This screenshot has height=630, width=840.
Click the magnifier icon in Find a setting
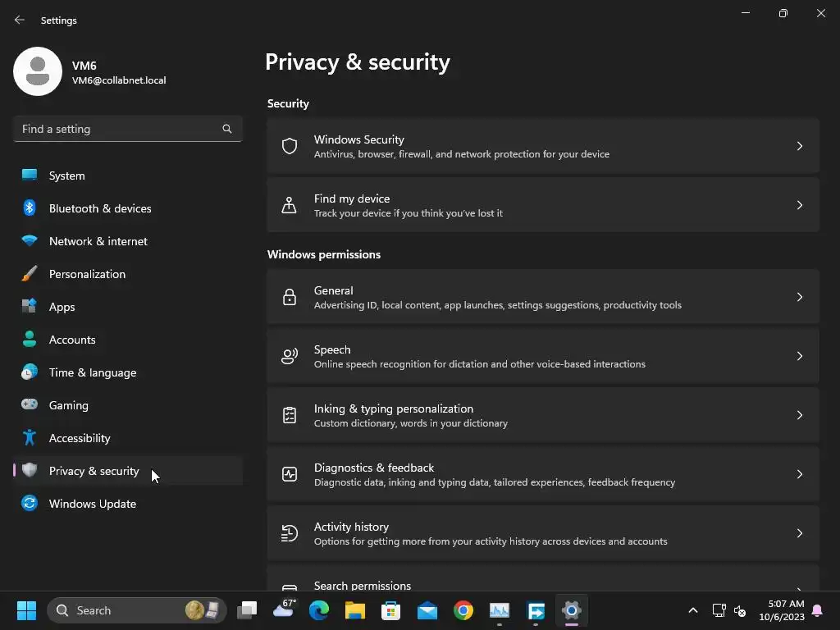(x=227, y=129)
